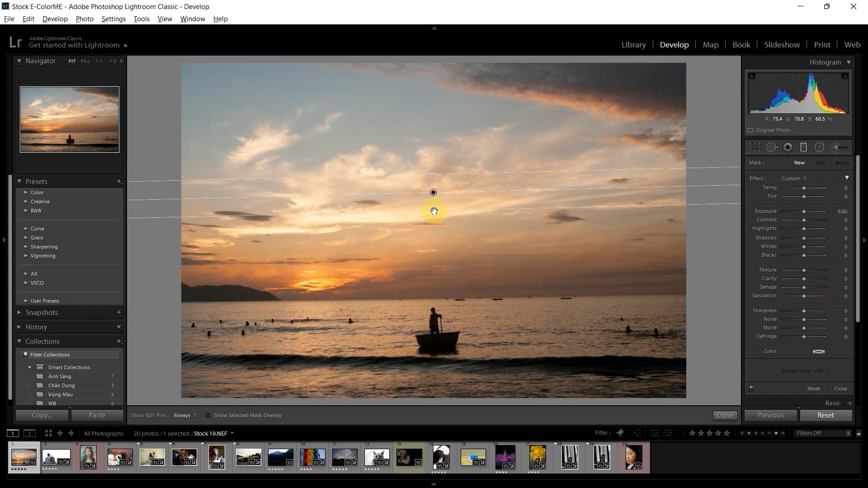Open Show Edit Pins Always dropdown
The height and width of the screenshot is (488, 868).
pos(185,415)
